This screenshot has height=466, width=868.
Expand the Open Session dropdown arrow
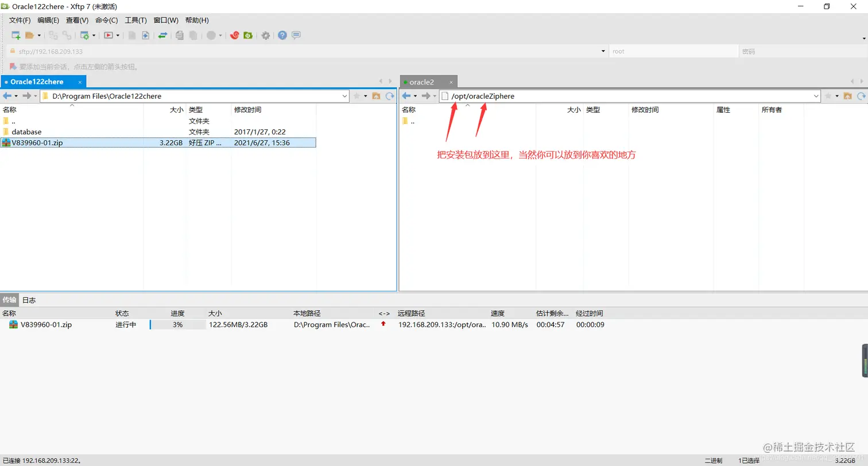click(38, 36)
